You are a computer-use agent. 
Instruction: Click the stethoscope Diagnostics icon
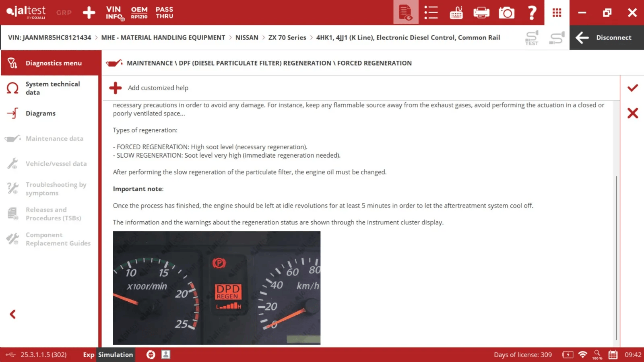(12, 63)
